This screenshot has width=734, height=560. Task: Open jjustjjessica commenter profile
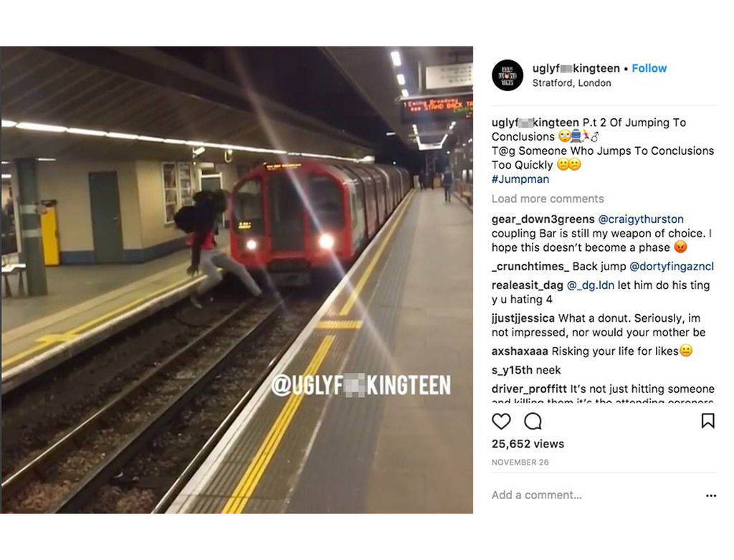(x=523, y=318)
